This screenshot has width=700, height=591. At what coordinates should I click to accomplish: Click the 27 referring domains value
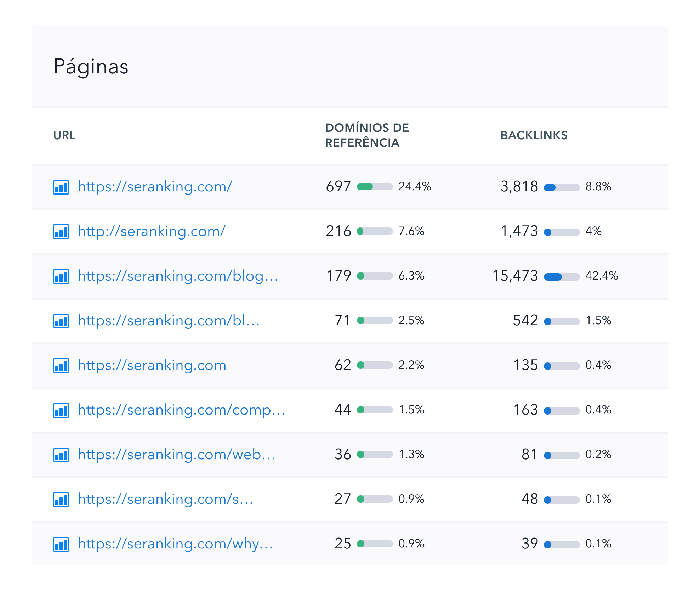pos(343,499)
